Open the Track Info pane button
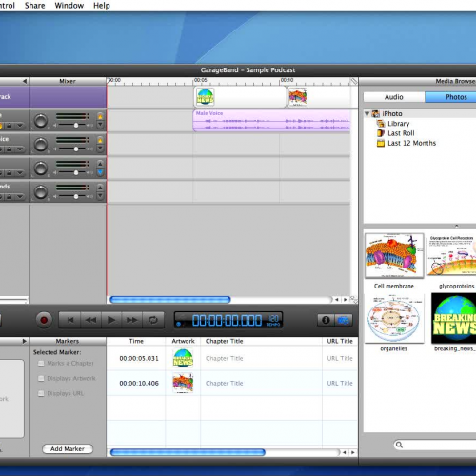 click(326, 320)
